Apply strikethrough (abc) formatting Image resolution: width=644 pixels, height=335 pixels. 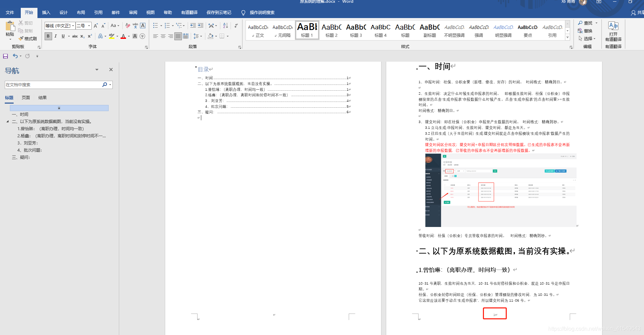pyautogui.click(x=75, y=36)
